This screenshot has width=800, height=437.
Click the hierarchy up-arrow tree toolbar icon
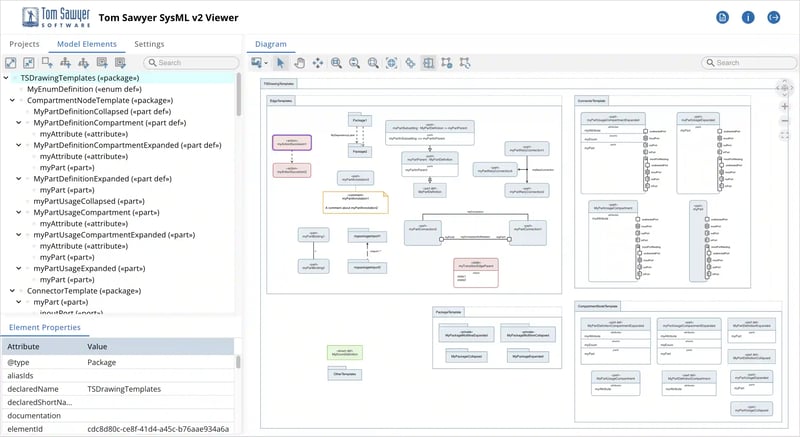pyautogui.click(x=65, y=63)
